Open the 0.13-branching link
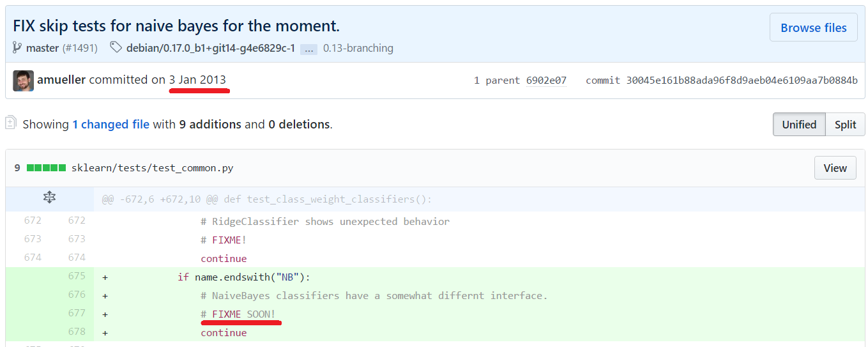Image resolution: width=868 pixels, height=347 pixels. coord(358,48)
